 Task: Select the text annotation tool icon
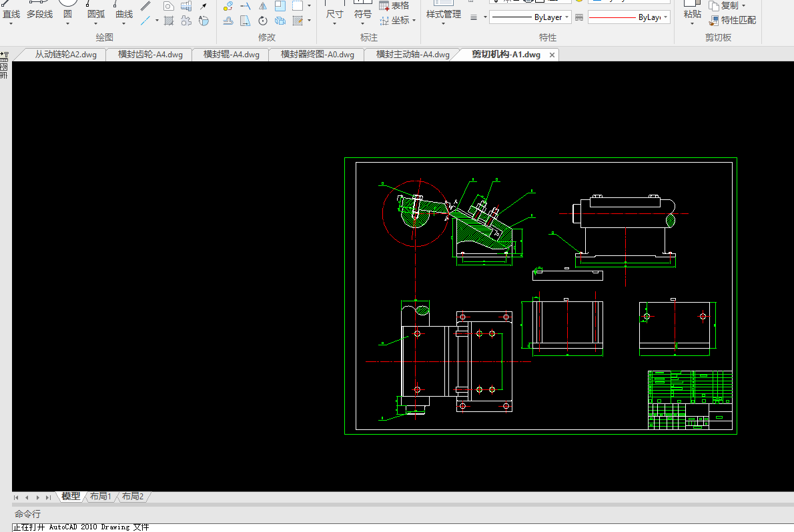pyautogui.click(x=204, y=20)
